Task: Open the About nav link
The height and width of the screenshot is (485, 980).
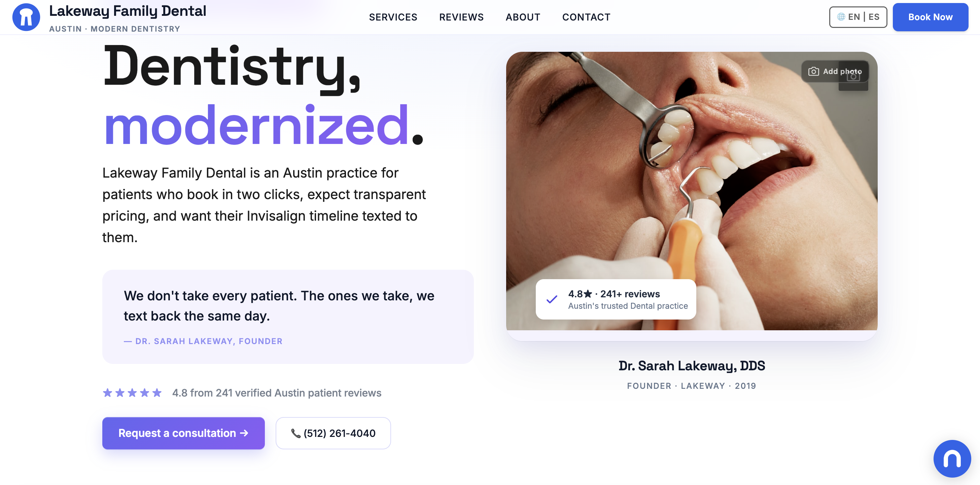Action: [523, 17]
